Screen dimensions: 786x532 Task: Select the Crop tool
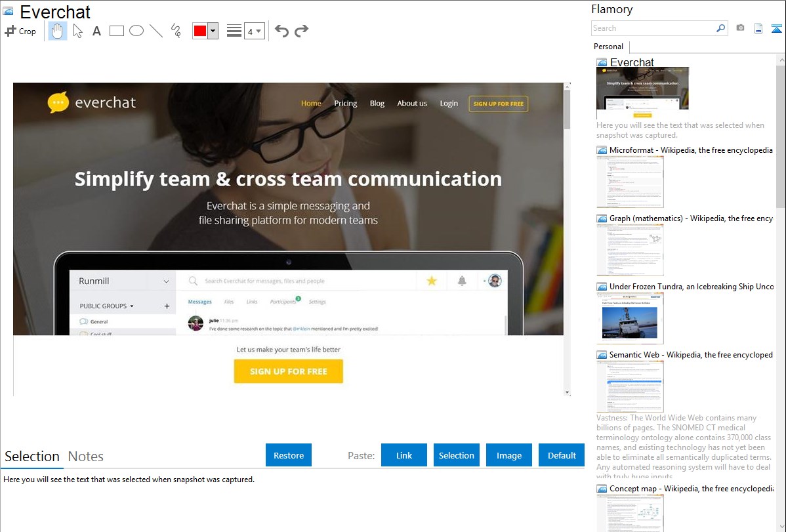coord(20,31)
